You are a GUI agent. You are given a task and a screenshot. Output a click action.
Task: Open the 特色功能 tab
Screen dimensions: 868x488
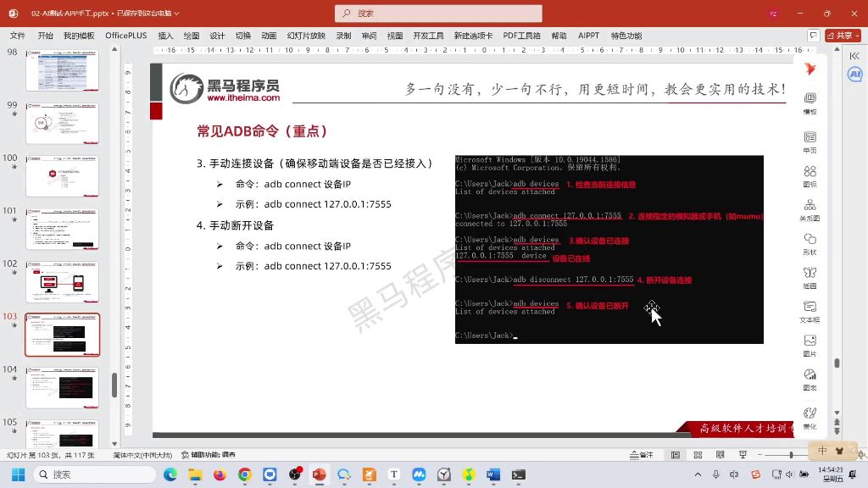[626, 36]
